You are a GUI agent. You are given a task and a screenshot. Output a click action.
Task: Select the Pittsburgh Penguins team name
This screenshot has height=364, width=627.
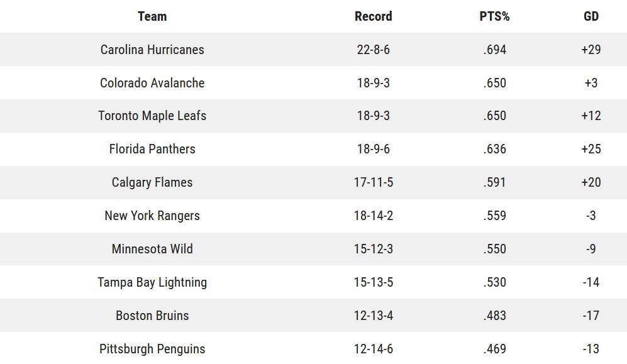152,349
